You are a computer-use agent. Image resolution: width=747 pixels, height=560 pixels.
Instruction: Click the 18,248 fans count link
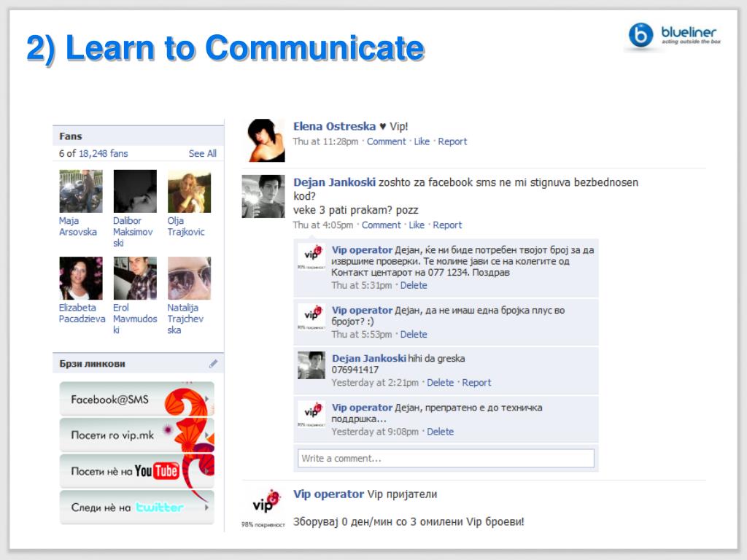pyautogui.click(x=104, y=153)
